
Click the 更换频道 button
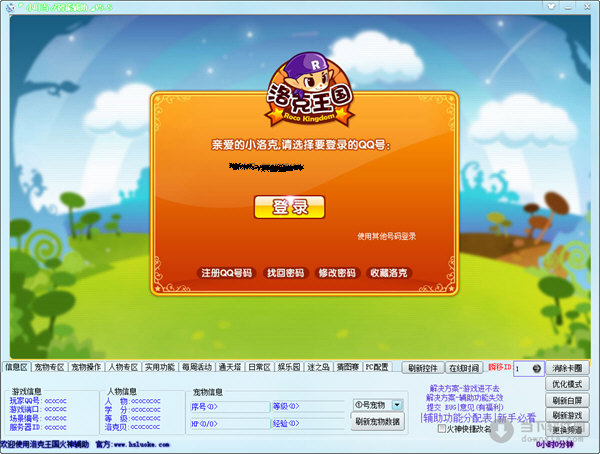coord(567,430)
